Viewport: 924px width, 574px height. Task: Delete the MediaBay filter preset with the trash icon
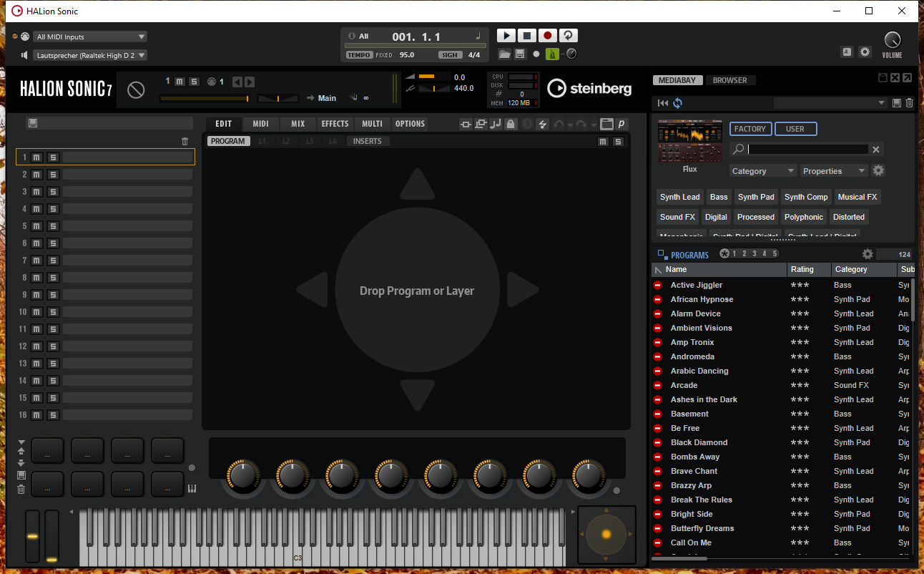909,103
